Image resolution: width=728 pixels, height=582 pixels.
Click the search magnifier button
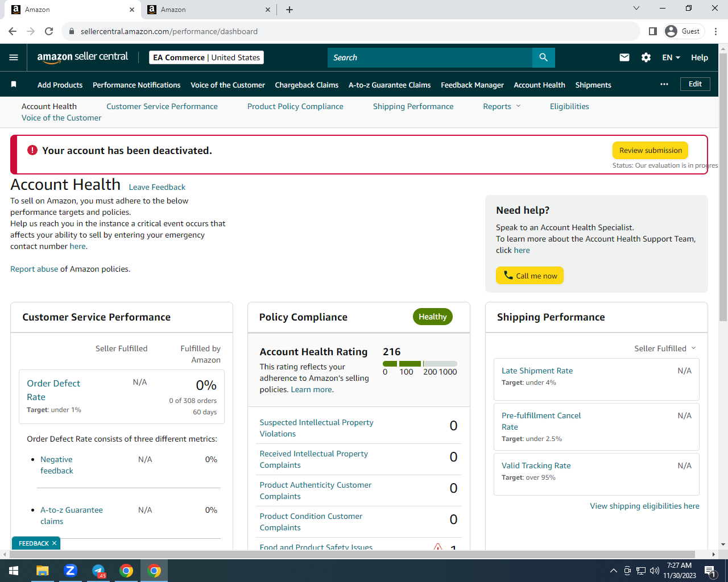tap(544, 57)
